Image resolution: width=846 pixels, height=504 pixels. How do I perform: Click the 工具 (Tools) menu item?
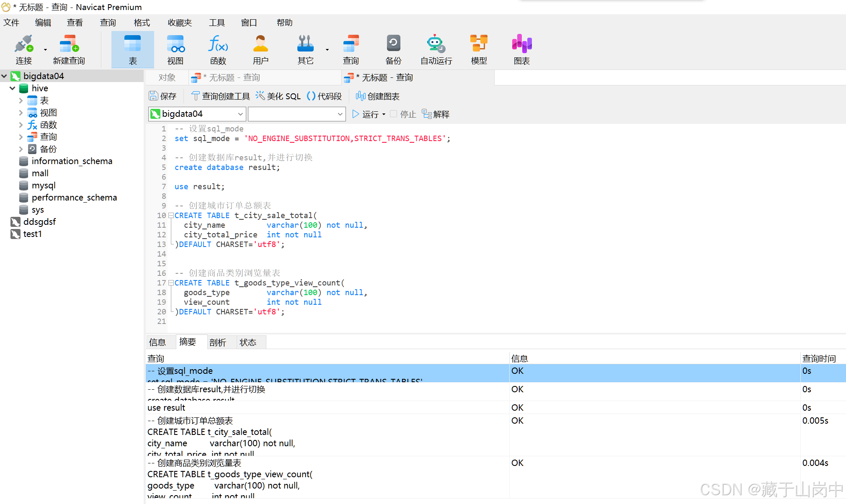(217, 22)
